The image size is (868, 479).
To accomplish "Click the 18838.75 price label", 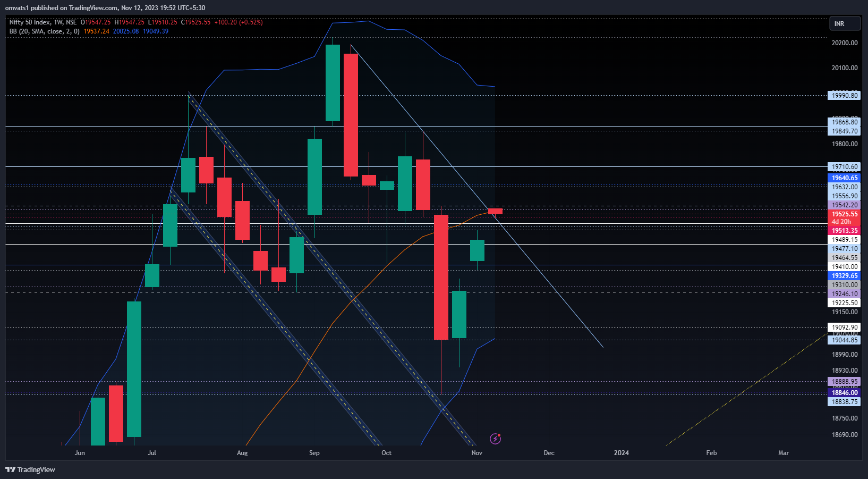I will pyautogui.click(x=844, y=402).
